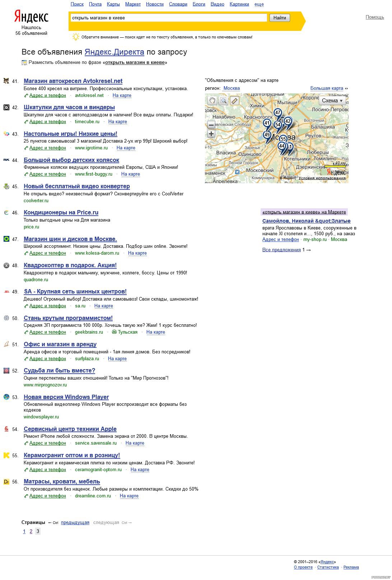Screen dimensions: 392x580
Task: Focus the search query input field
Action: [x=169, y=18]
